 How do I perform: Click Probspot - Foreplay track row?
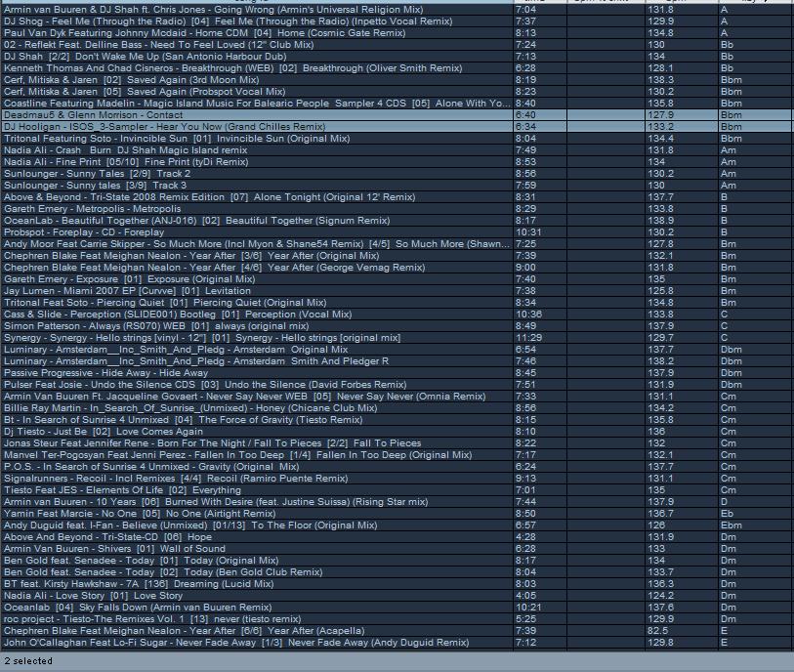tap(397, 231)
